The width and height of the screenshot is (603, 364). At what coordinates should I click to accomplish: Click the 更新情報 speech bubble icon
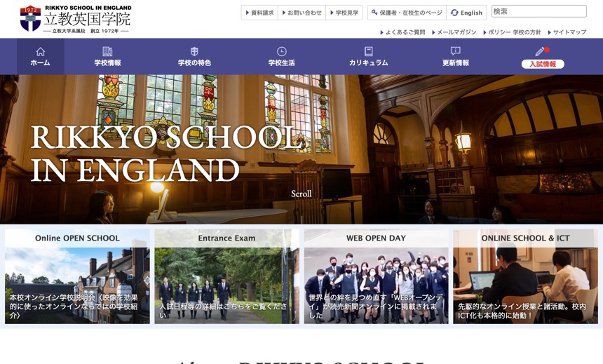[455, 51]
